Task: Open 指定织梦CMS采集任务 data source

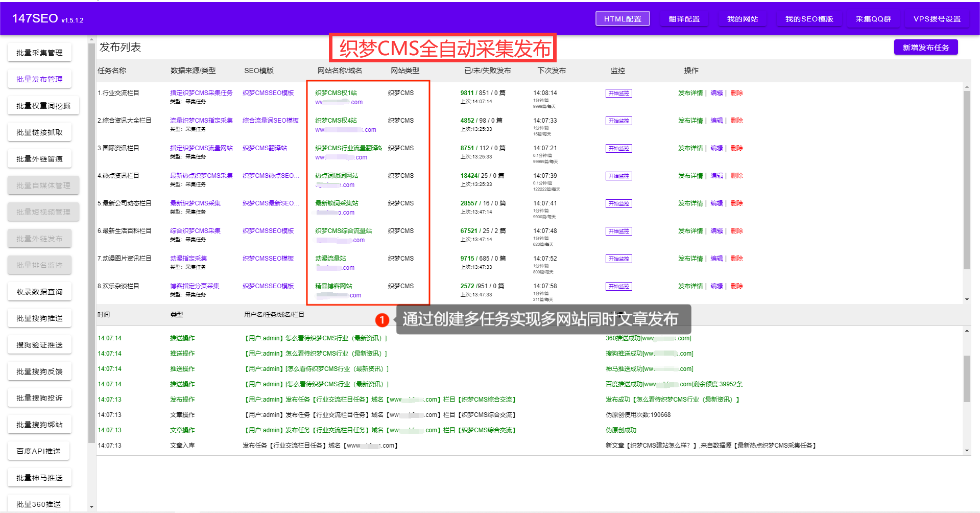Action: pos(201,93)
